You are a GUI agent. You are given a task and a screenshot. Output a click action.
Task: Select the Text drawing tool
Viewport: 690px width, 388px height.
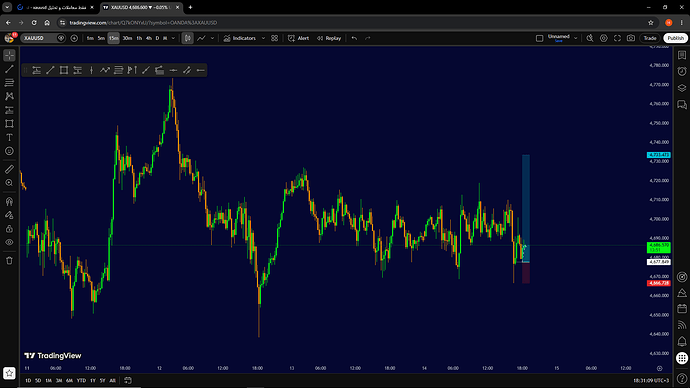(x=9, y=137)
